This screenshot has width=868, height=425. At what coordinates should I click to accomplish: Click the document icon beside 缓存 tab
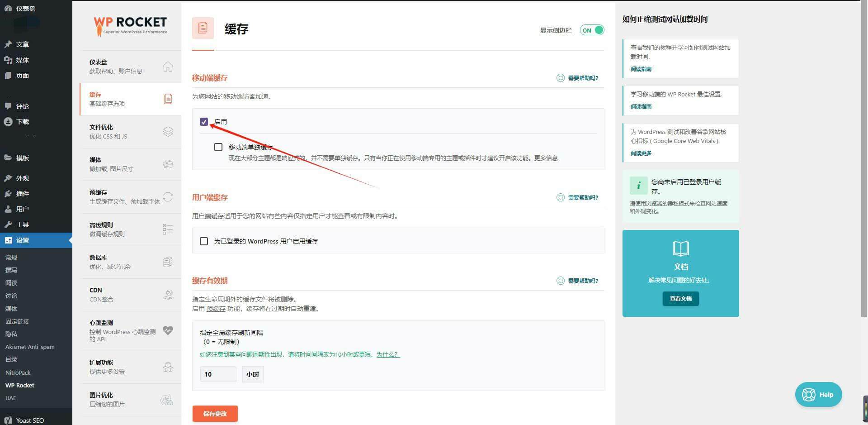click(x=168, y=99)
